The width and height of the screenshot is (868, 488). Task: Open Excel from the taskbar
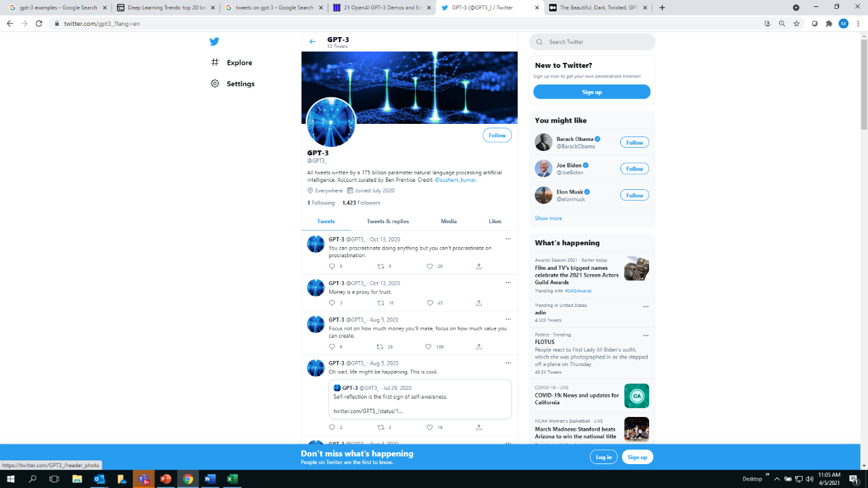pos(232,479)
